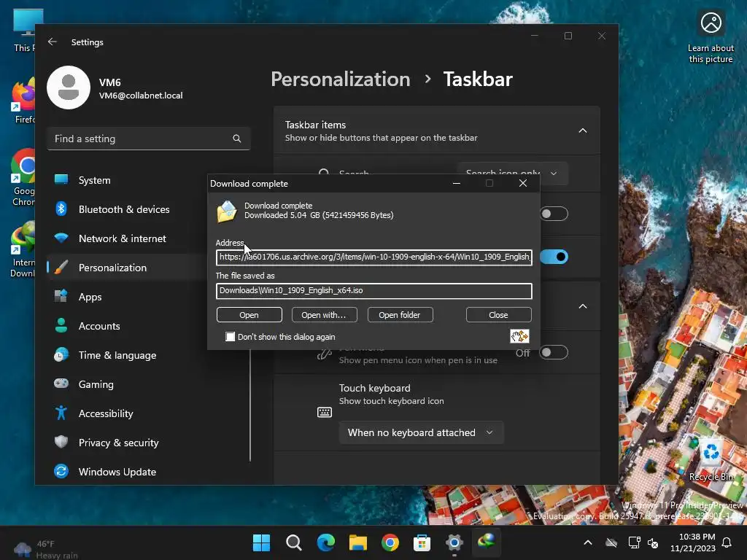
Task: Open Microsoft Store from taskbar
Action: click(422, 542)
